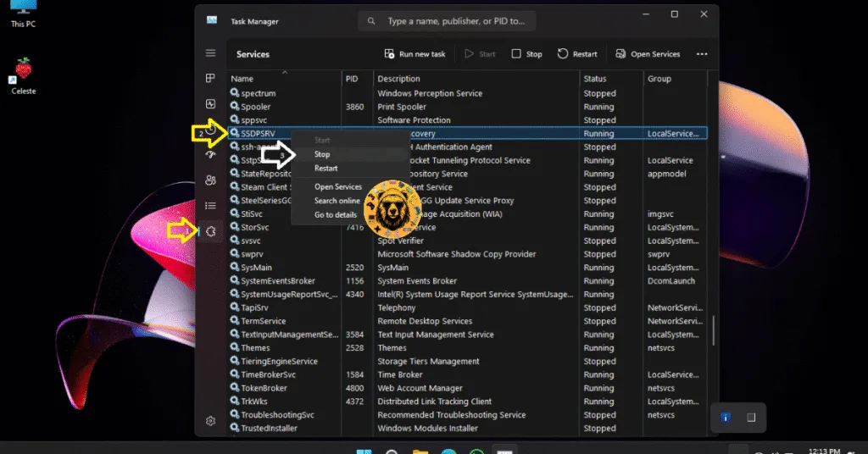Select the Themes service name
This screenshot has width=868, height=454.
pos(255,348)
